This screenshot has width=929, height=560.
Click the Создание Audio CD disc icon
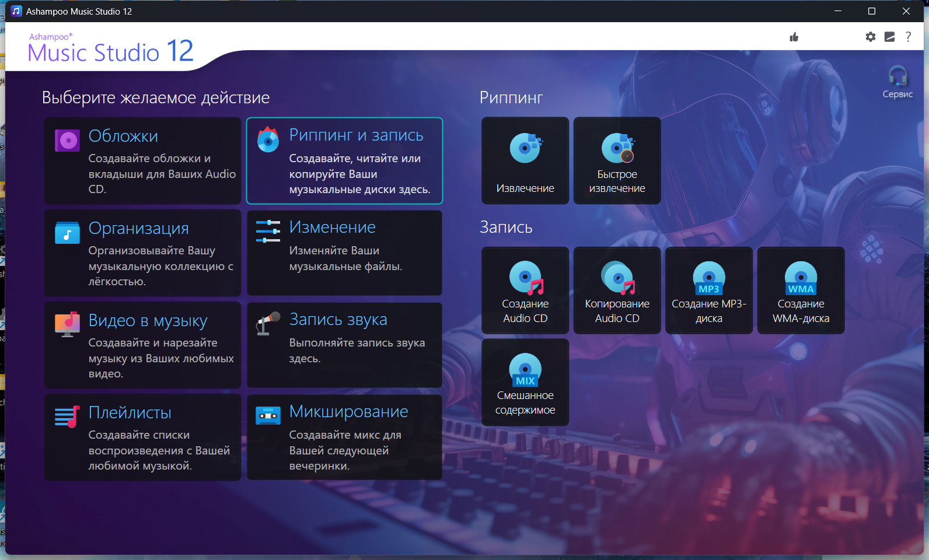526,278
